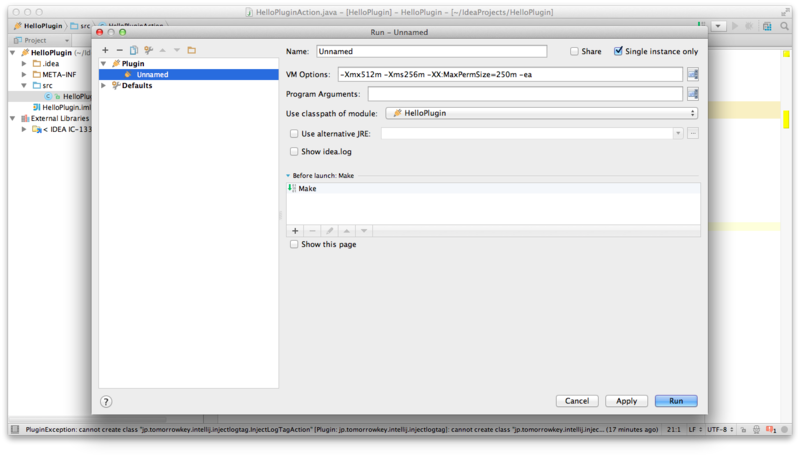
Task: Select src in the navigation breadcrumb
Action: (x=81, y=26)
